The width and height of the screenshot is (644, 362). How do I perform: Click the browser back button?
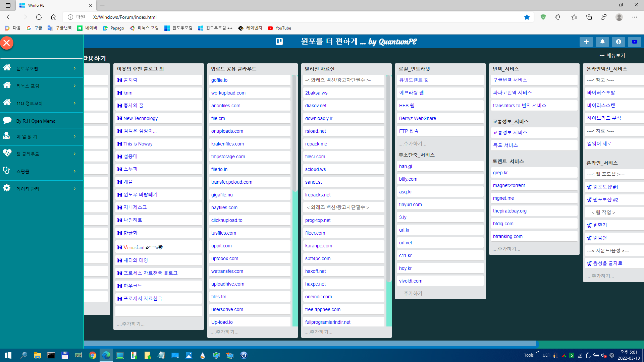pos(9,17)
